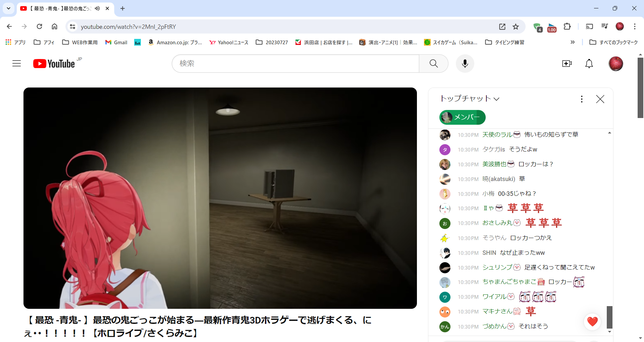Screen dimensions: 644x342
Task: Click the YouTube logo to go home
Action: (x=54, y=63)
